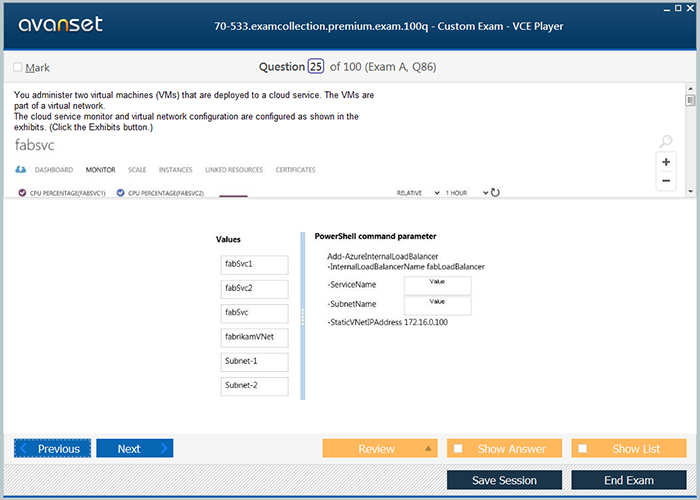This screenshot has width=700, height=500.
Task: Tick the Show Answer checkbox
Action: click(x=458, y=448)
